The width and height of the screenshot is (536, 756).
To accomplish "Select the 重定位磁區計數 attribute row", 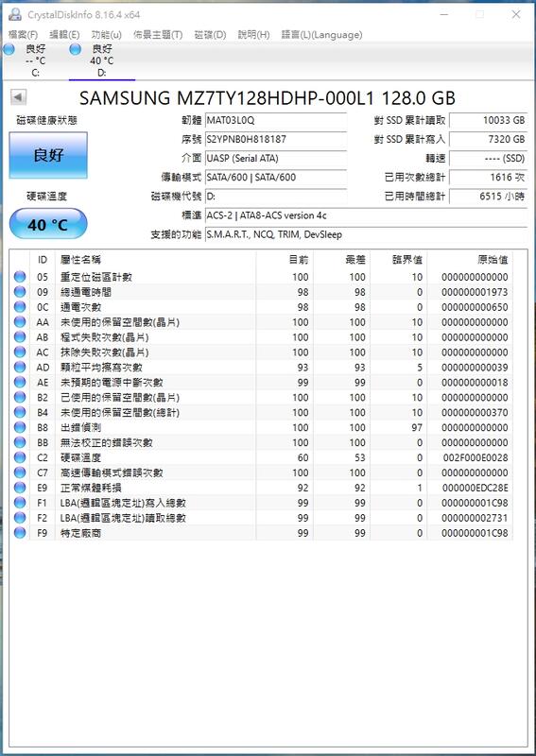I will point(261,277).
